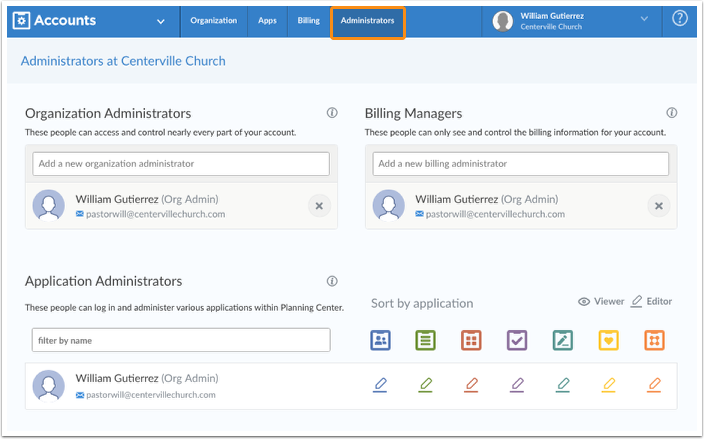Click the Centerville Church name in top bar

551,27
